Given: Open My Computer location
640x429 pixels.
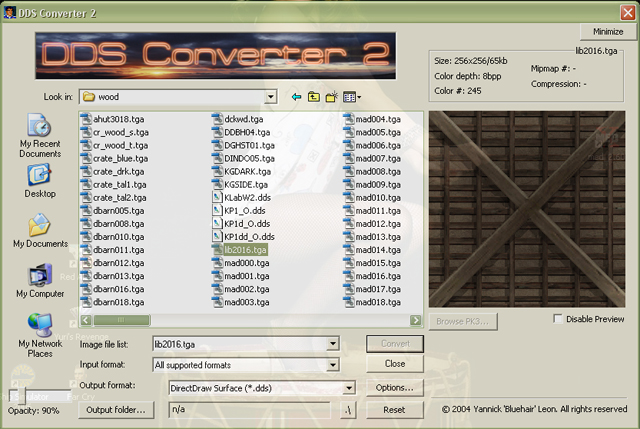Looking at the screenshot, I should click(40, 281).
